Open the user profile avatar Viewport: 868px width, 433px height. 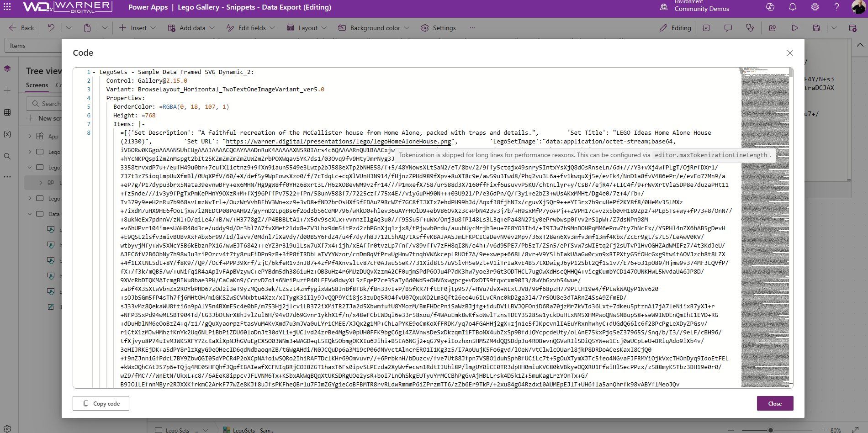(858, 7)
